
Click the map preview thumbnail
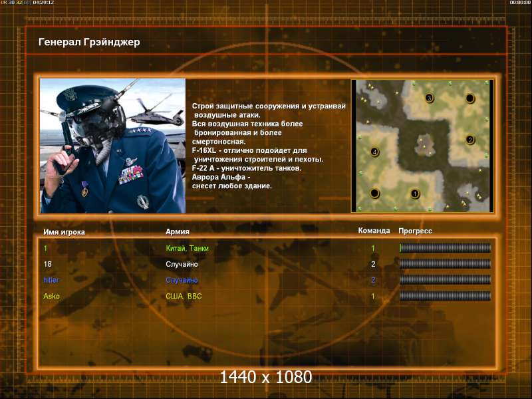click(422, 146)
